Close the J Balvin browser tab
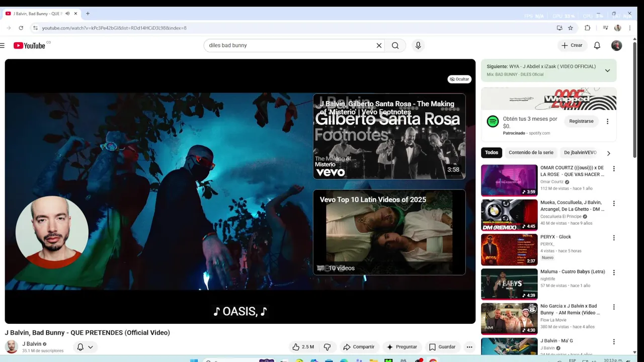 click(76, 14)
